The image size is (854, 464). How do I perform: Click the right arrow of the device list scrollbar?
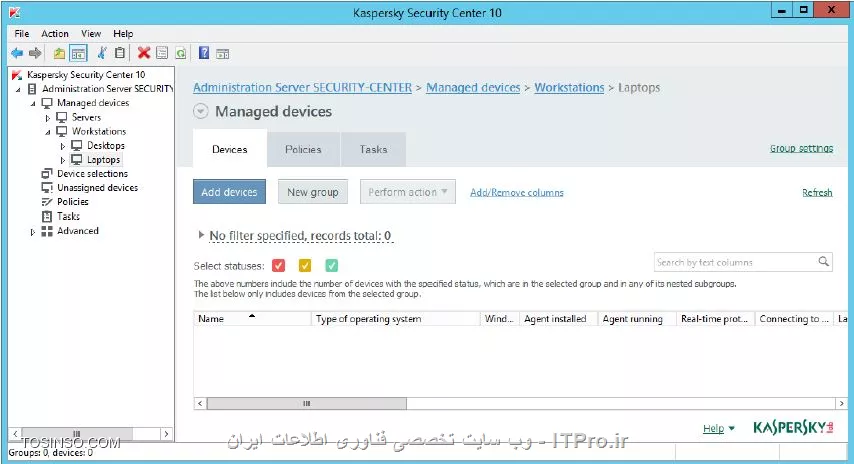(x=841, y=404)
